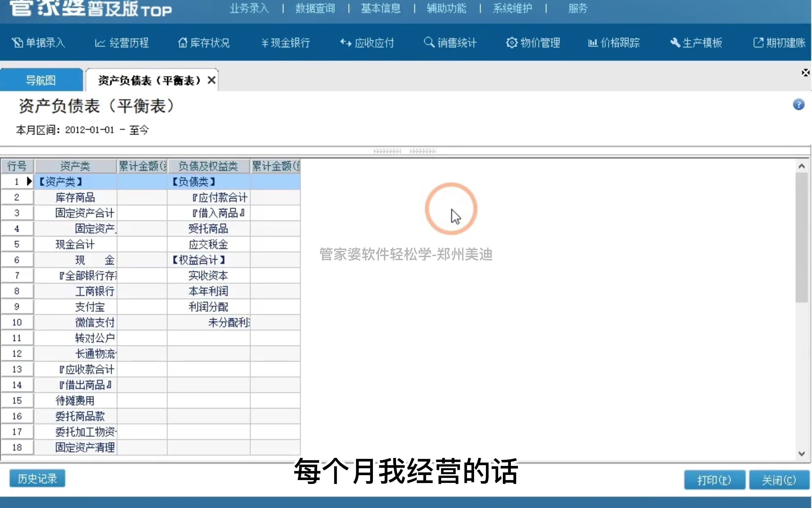Select the 『借出商品』 row
Viewport: 812px width, 508px height.
pos(76,385)
